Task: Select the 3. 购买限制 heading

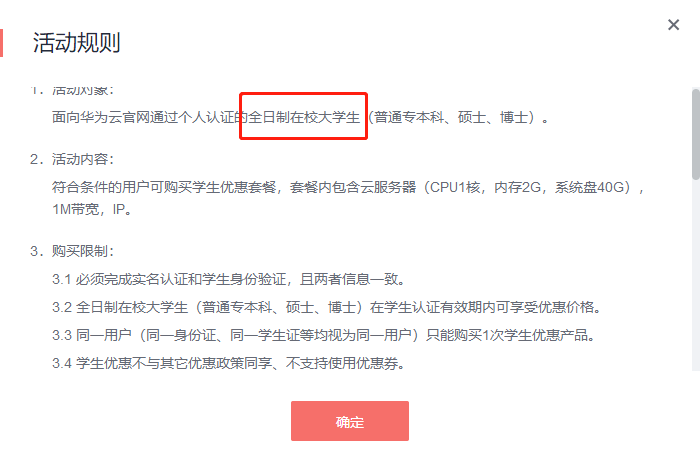Action: click(72, 251)
